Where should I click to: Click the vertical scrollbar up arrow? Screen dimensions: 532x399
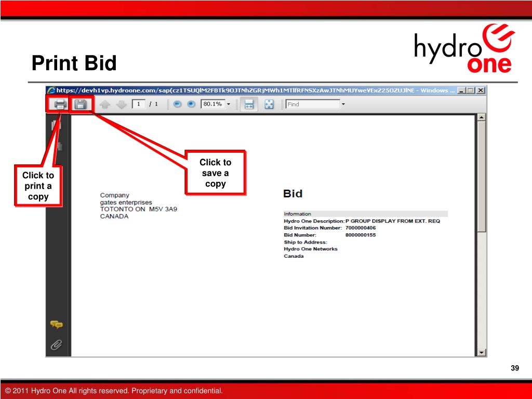[482, 117]
